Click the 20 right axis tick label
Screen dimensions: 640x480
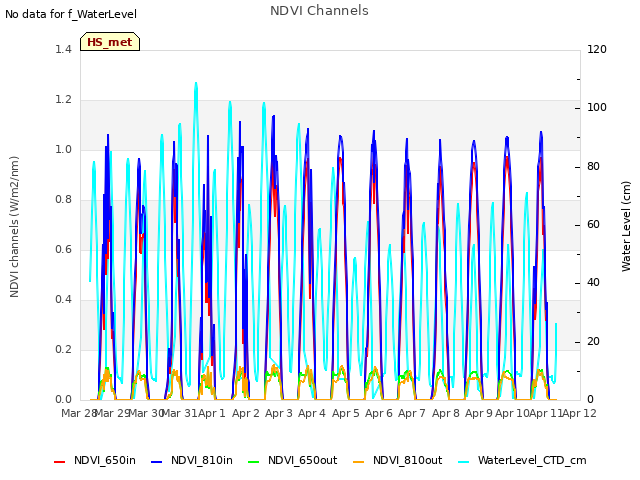tap(593, 342)
